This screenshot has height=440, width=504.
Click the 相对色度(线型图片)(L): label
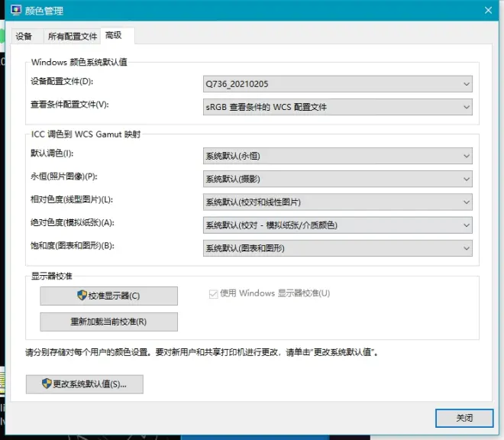point(72,199)
